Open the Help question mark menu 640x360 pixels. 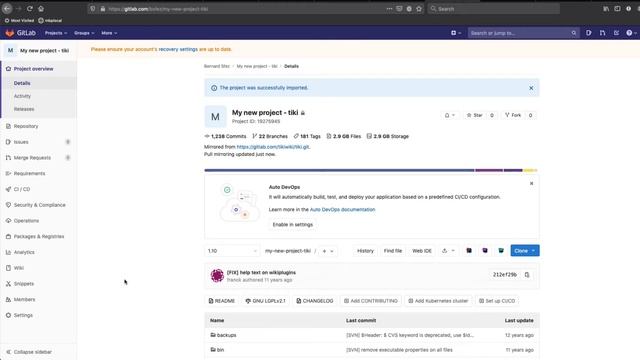click(631, 33)
